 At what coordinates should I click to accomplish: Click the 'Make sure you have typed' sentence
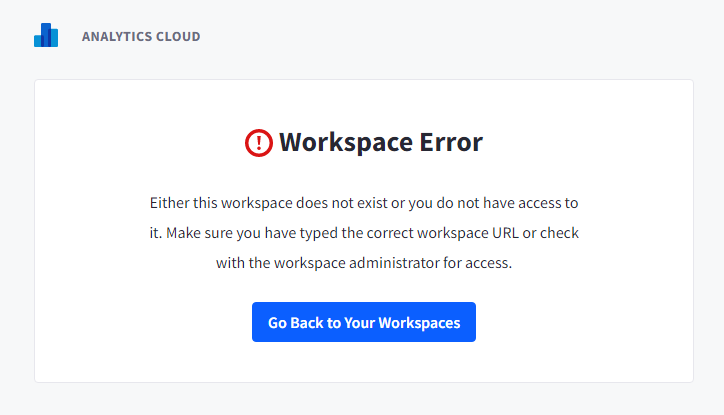pyautogui.click(x=252, y=233)
